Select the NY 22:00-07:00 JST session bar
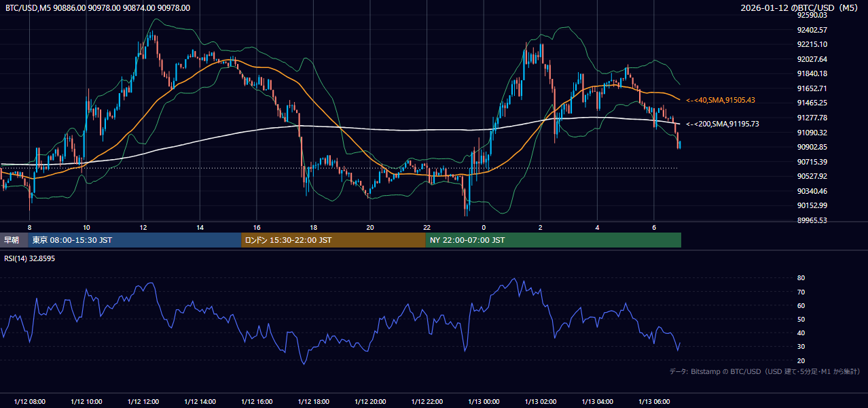The width and height of the screenshot is (868, 408). tap(554, 240)
